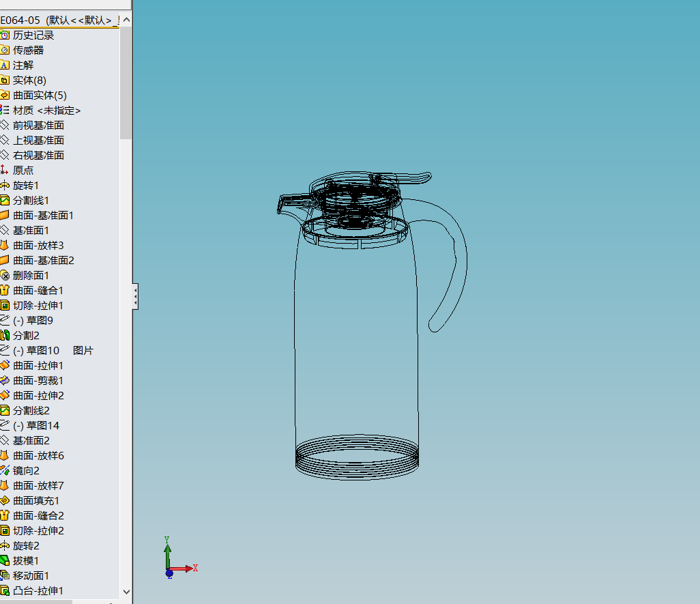Select 基准面1 in the feature tree
Image resolution: width=700 pixels, height=604 pixels.
coord(31,231)
